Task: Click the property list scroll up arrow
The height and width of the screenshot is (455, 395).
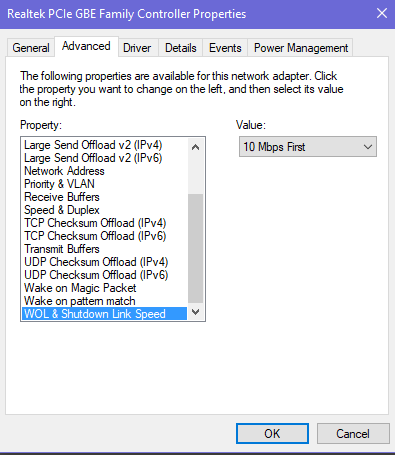Action: tap(196, 147)
